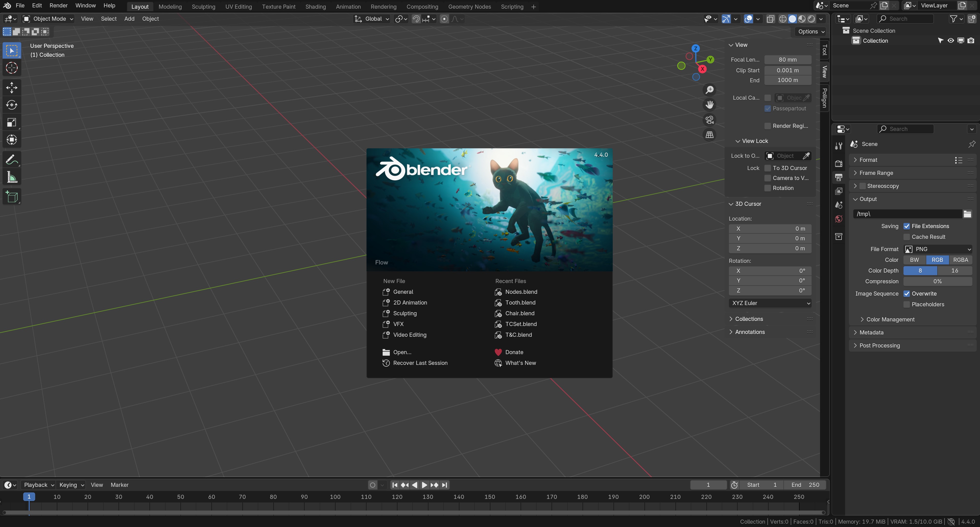Viewport: 980px width, 527px height.
Task: Enable Camera to View lock checkbox
Action: [x=768, y=178]
